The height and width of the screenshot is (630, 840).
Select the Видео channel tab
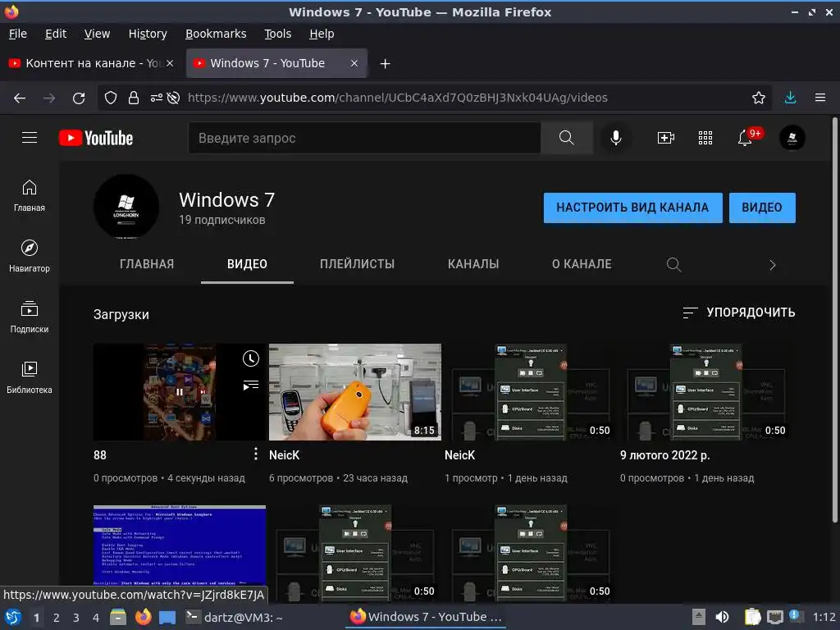click(x=247, y=264)
